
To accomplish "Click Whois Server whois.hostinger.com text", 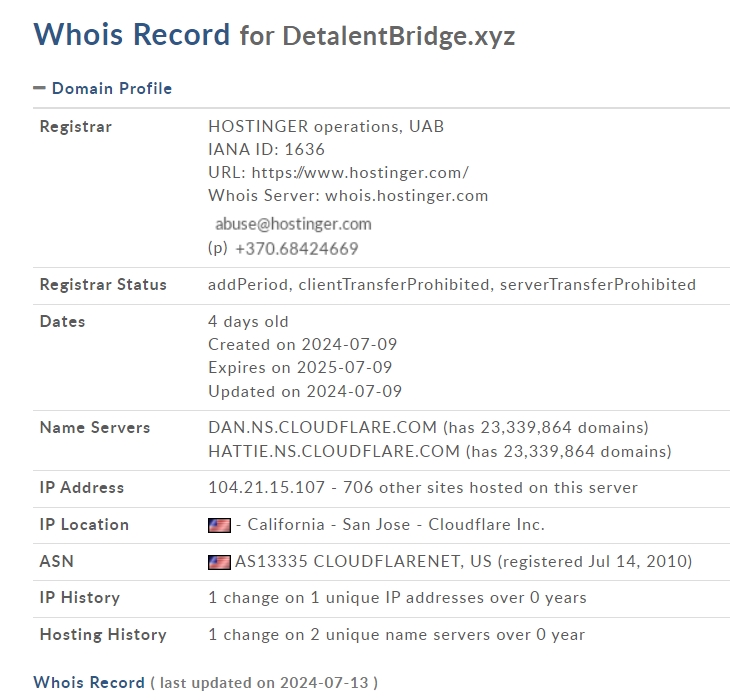I will tap(348, 195).
